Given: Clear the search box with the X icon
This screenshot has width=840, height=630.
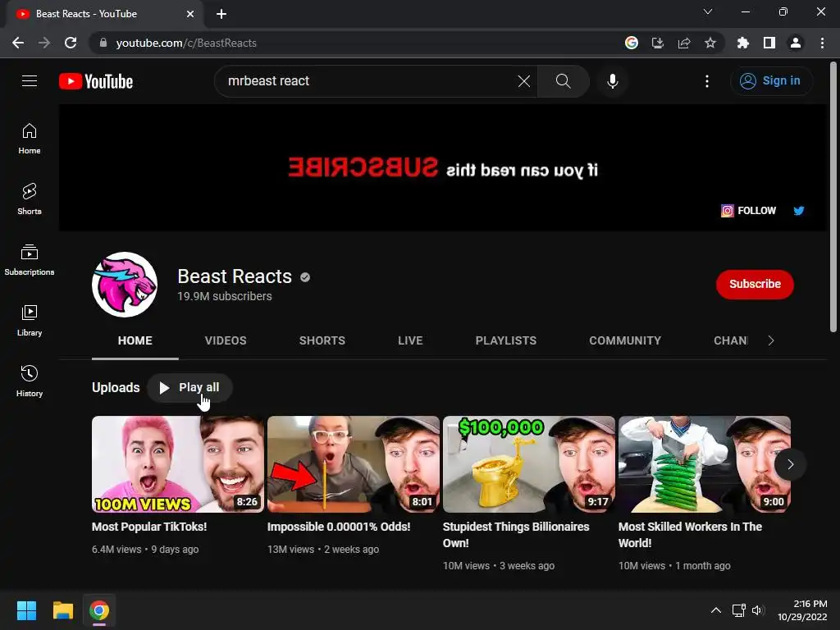Looking at the screenshot, I should 524,81.
